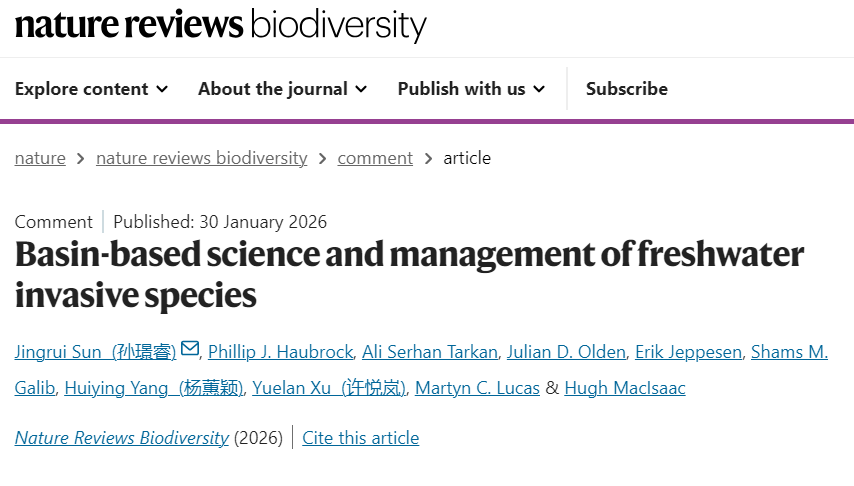Expand the Publish with us menu
Viewport: 854px width, 486px height.
pyautogui.click(x=471, y=89)
